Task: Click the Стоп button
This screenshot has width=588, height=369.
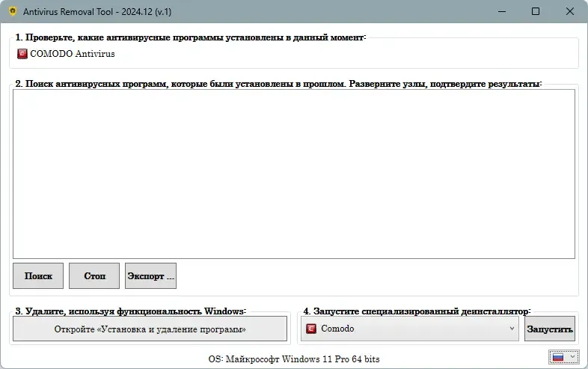Action: [x=94, y=276]
